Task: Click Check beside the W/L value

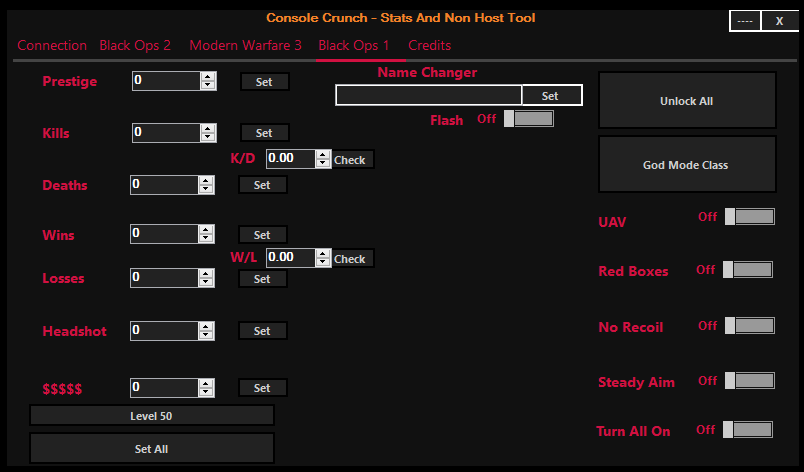Action: [353, 258]
